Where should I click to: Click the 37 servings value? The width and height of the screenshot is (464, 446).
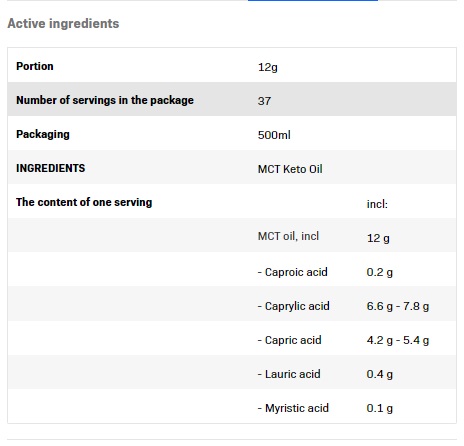[264, 101]
